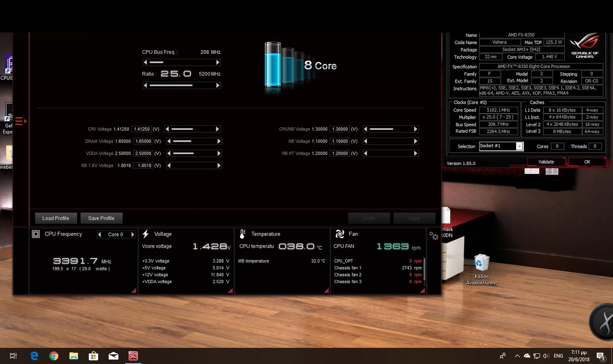Adjust the VDDA Voltage slider track
Image resolution: width=613 pixels, height=364 pixels.
coord(193,154)
